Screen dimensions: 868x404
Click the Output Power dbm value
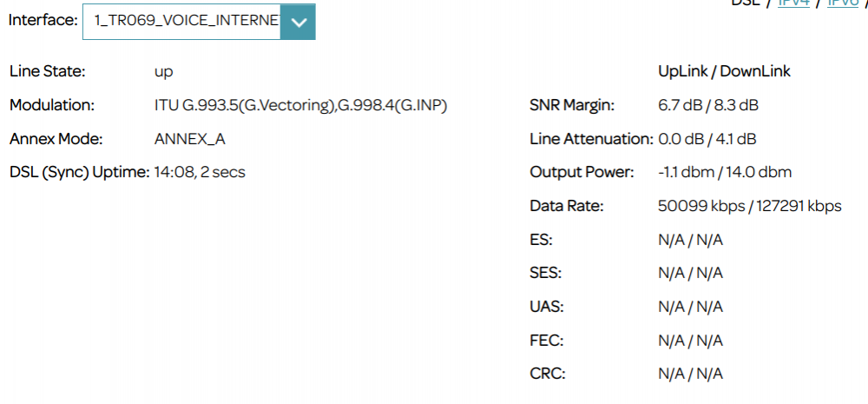(725, 172)
